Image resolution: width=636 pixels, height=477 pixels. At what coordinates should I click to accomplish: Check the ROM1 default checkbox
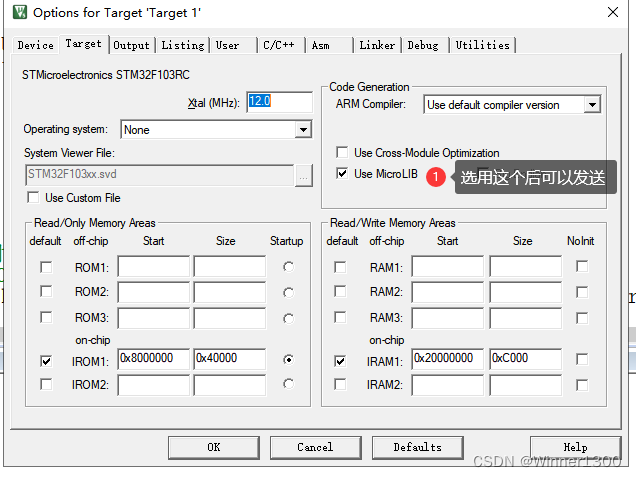[x=46, y=267]
